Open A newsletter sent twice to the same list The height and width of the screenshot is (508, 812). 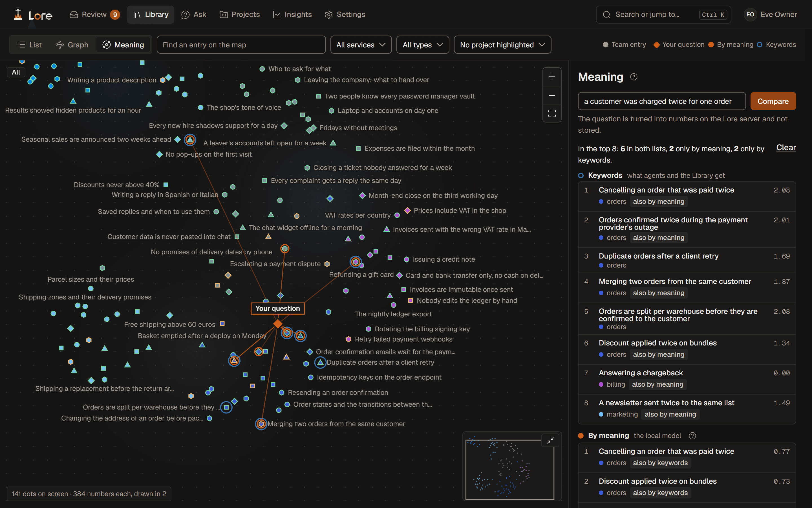tap(687, 409)
